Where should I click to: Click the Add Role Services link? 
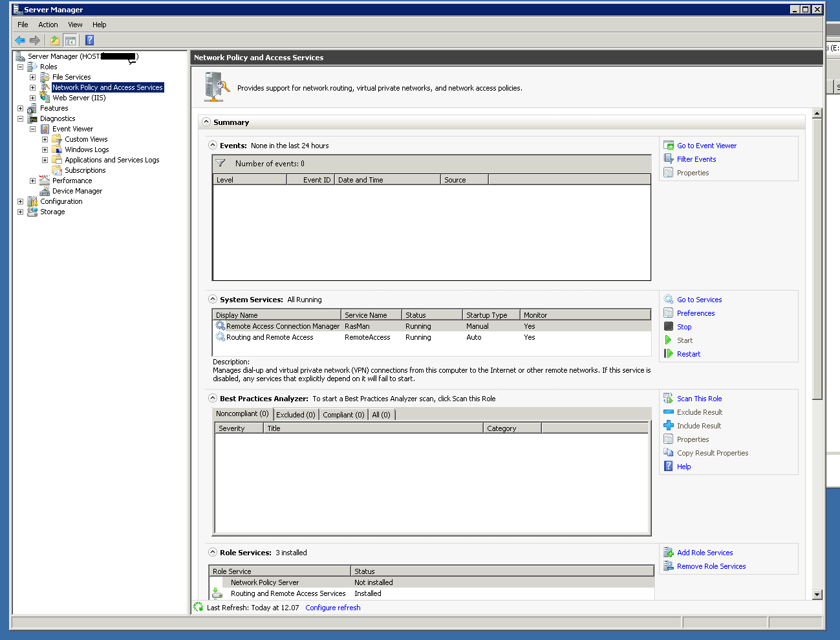(705, 553)
